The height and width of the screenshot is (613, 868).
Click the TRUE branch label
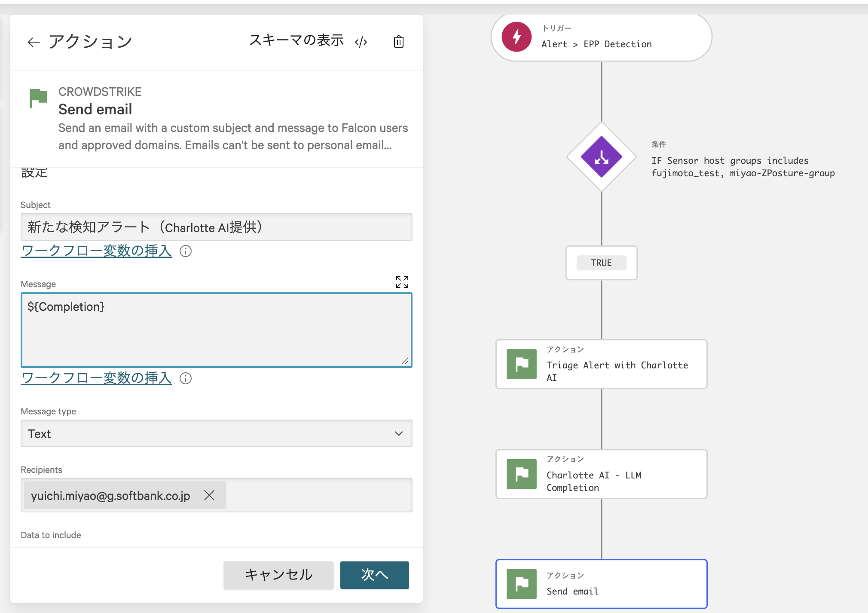601,263
